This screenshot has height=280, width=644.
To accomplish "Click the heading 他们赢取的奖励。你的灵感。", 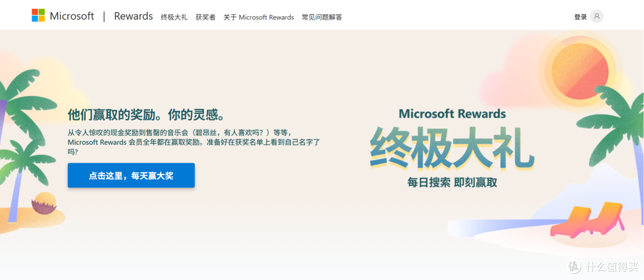I will [147, 115].
